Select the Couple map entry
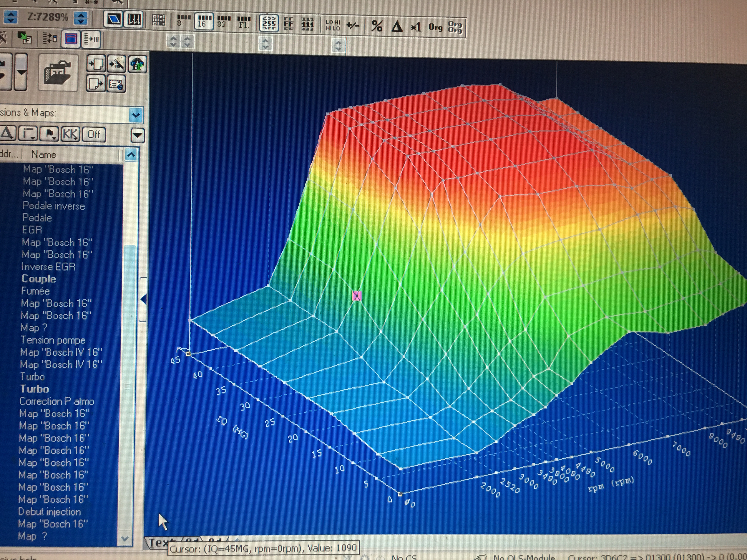The height and width of the screenshot is (560, 747). (39, 279)
